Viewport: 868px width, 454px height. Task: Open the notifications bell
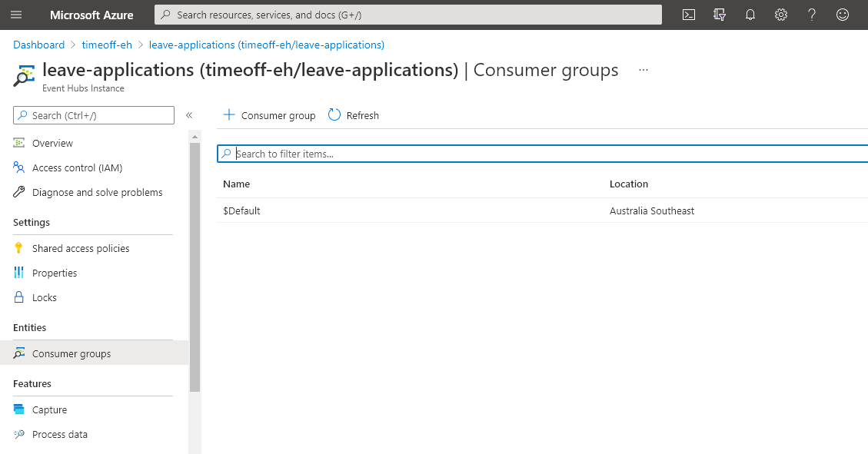750,15
